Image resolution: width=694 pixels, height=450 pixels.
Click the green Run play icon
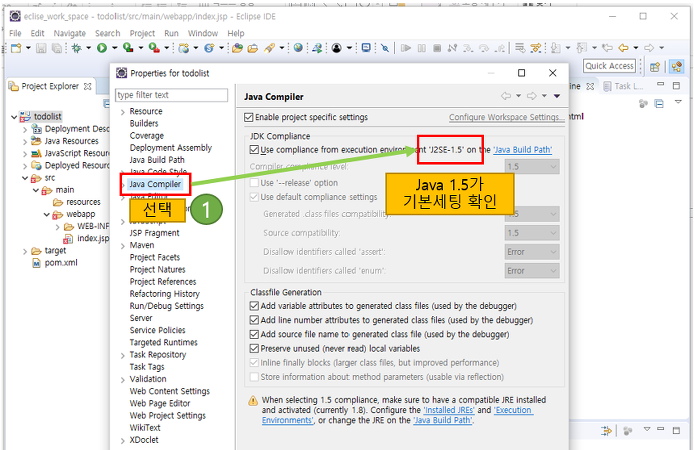(102, 48)
